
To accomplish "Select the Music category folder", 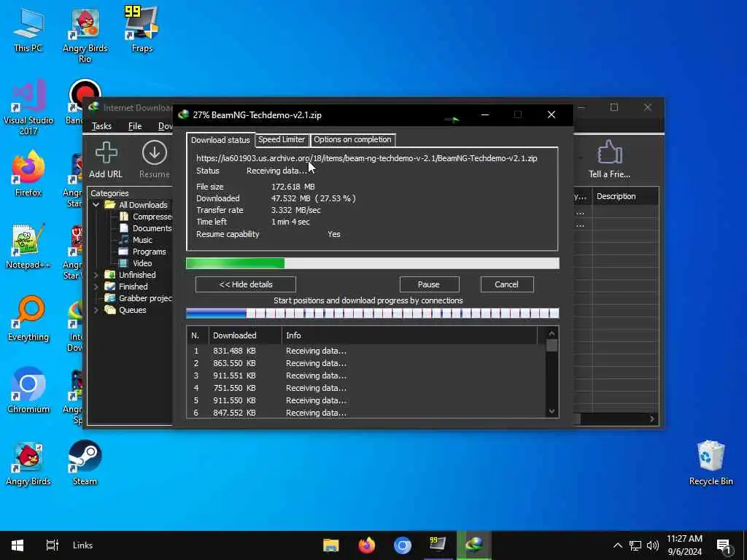I will tap(135, 240).
